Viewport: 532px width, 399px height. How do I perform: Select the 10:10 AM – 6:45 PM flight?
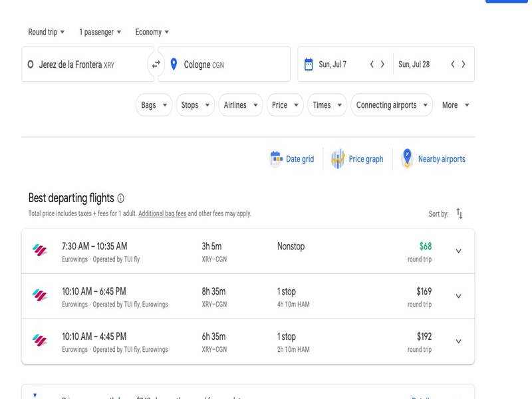(x=248, y=296)
